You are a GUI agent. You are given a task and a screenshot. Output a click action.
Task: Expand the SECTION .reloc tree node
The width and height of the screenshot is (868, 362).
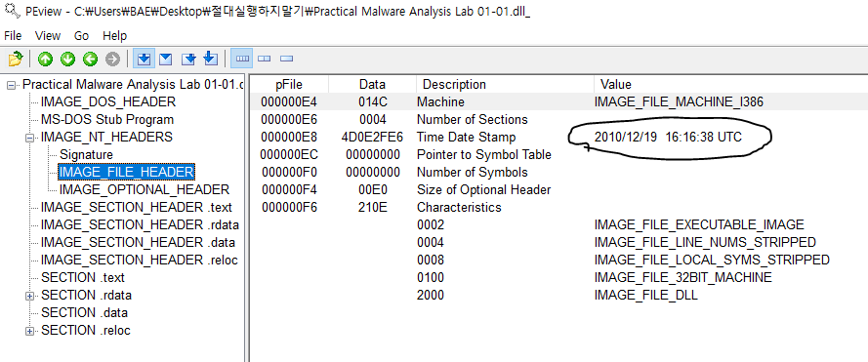30,331
